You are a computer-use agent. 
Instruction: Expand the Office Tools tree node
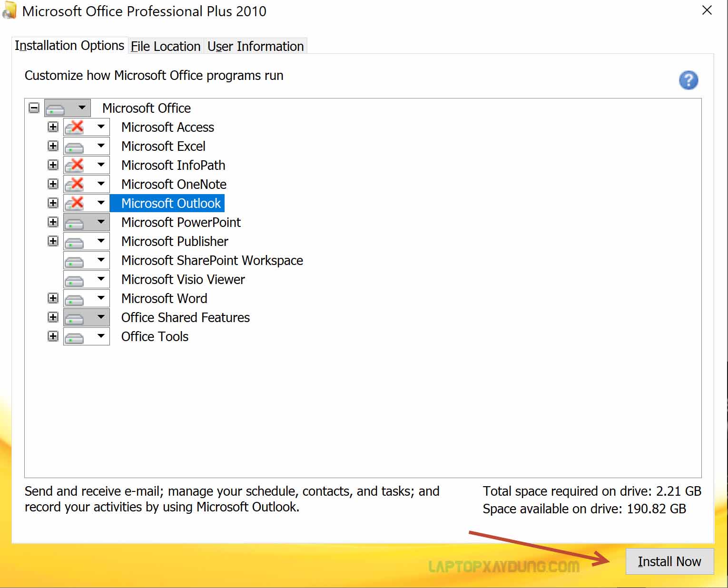53,336
